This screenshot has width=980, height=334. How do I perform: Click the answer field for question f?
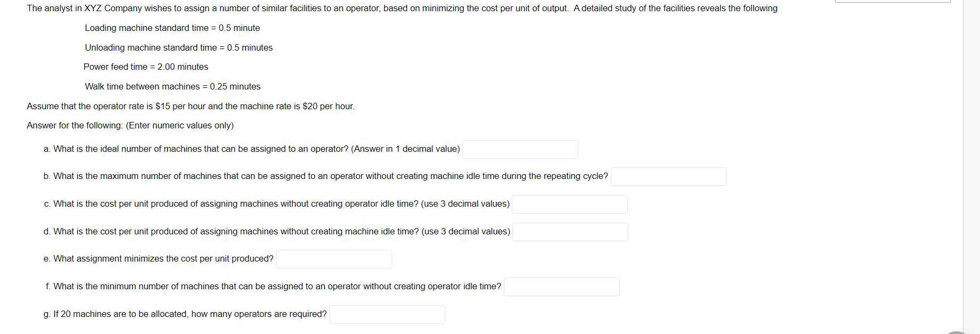pyautogui.click(x=561, y=287)
